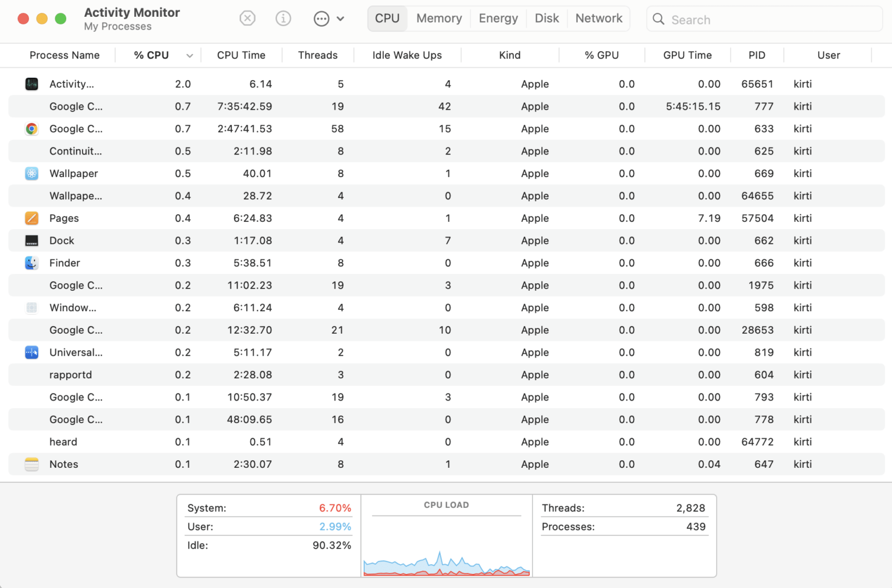Screen dimensions: 892x588
Task: Sort by CPU Time column header
Action: click(241, 55)
